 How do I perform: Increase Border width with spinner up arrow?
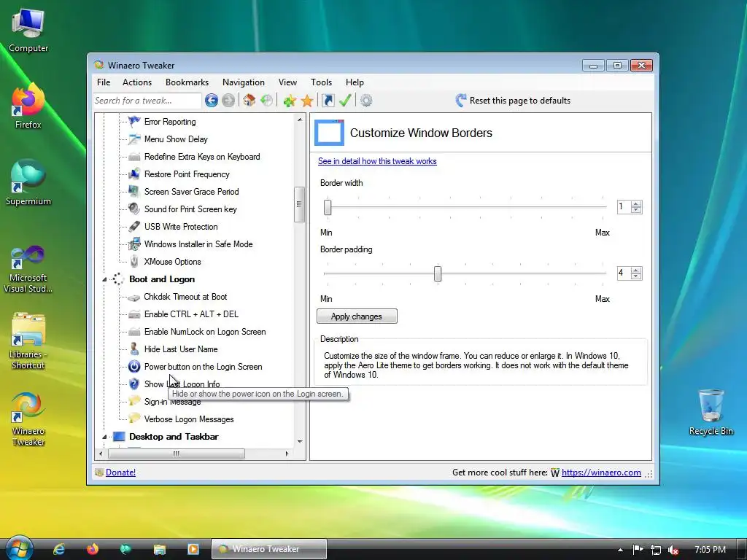pyautogui.click(x=636, y=204)
